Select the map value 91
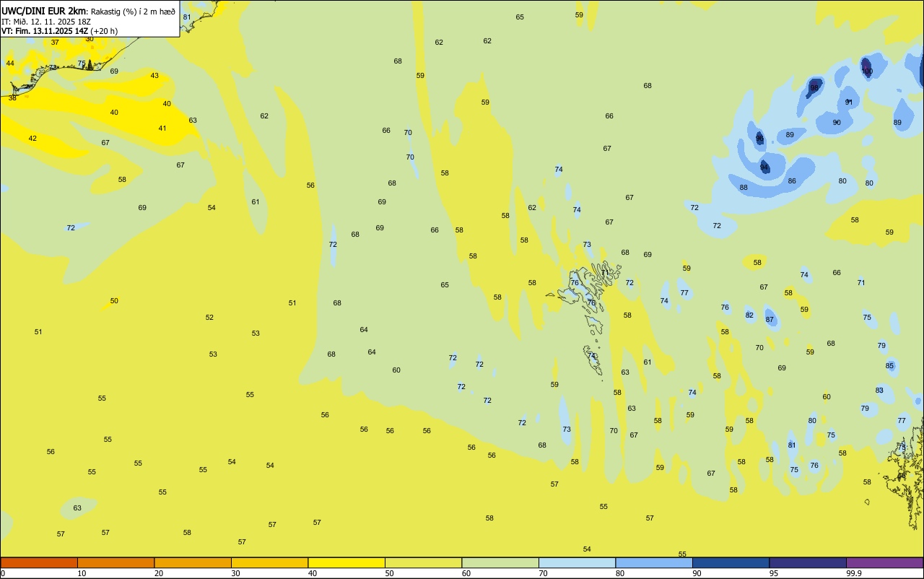 (849, 103)
